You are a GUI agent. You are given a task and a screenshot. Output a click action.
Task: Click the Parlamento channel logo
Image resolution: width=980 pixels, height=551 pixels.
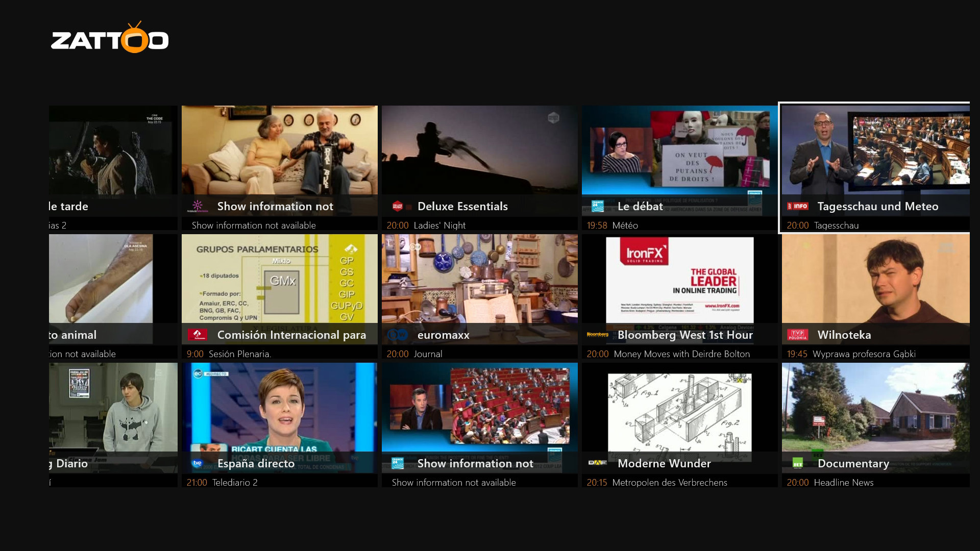tap(198, 335)
